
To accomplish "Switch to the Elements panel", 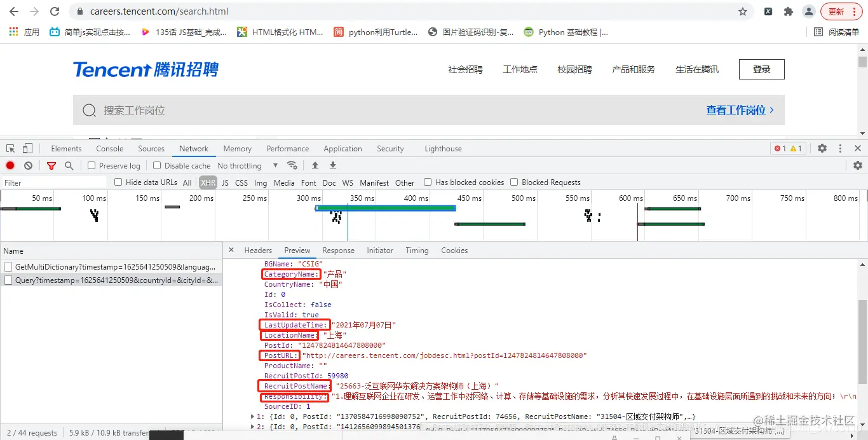I will [x=66, y=148].
